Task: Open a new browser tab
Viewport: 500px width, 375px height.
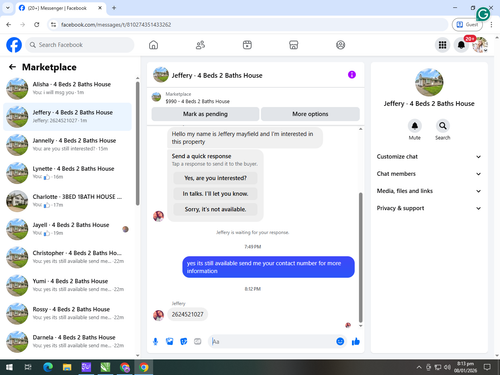Action: 114,8
